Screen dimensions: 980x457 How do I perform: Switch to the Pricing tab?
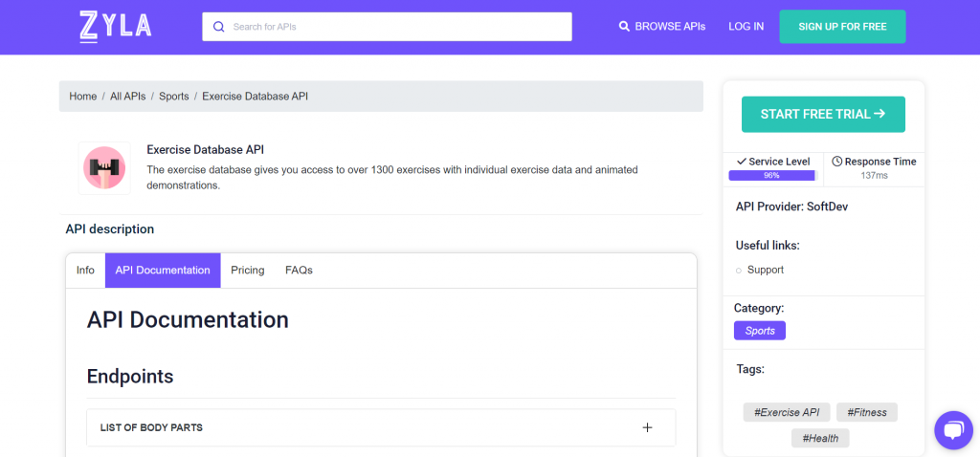click(248, 271)
